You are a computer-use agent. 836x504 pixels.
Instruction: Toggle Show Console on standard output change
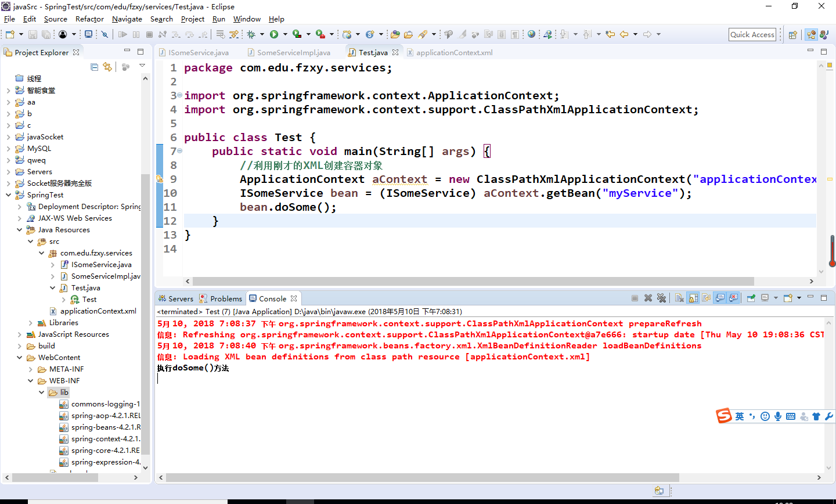click(x=720, y=298)
